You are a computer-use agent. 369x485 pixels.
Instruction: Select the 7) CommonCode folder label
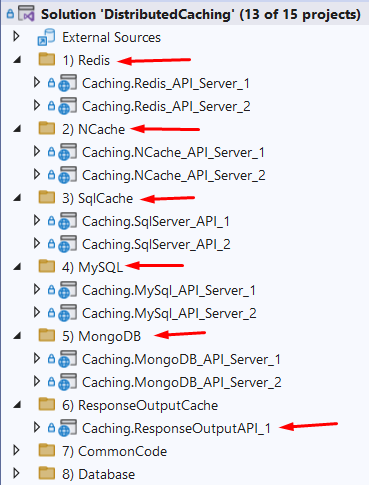(x=114, y=451)
